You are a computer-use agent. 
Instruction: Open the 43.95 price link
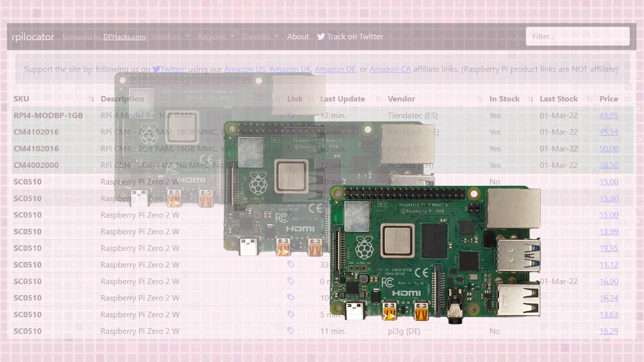609,115
